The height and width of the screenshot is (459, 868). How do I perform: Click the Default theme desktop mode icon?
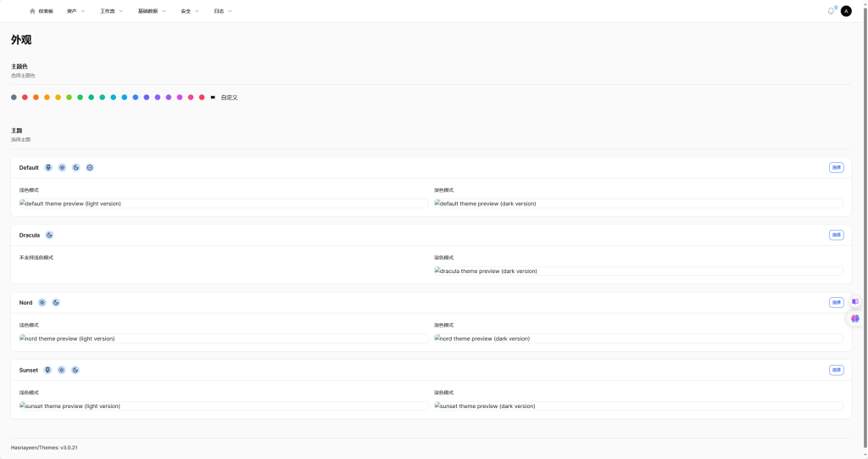point(48,167)
